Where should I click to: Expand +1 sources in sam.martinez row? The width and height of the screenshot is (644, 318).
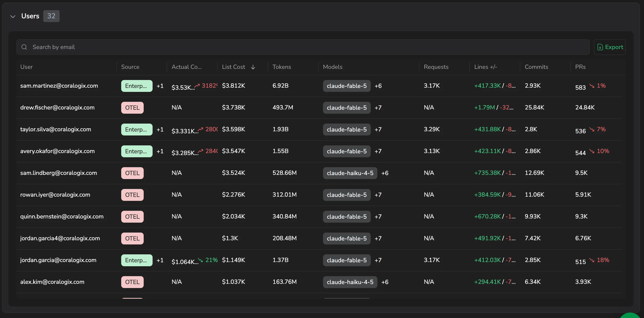click(160, 86)
